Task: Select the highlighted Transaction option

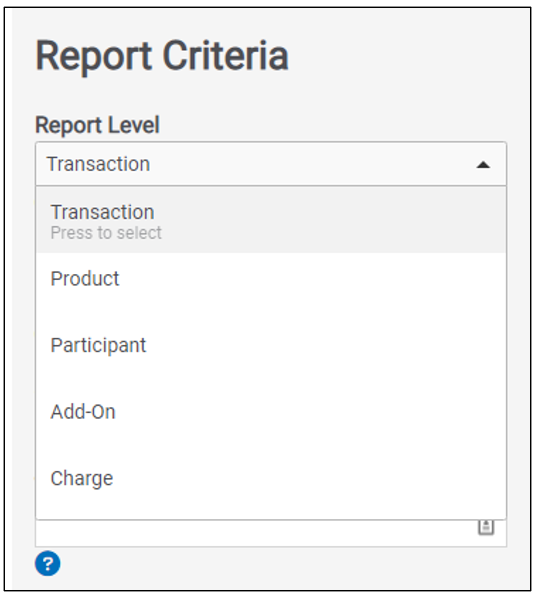Action: (271, 220)
